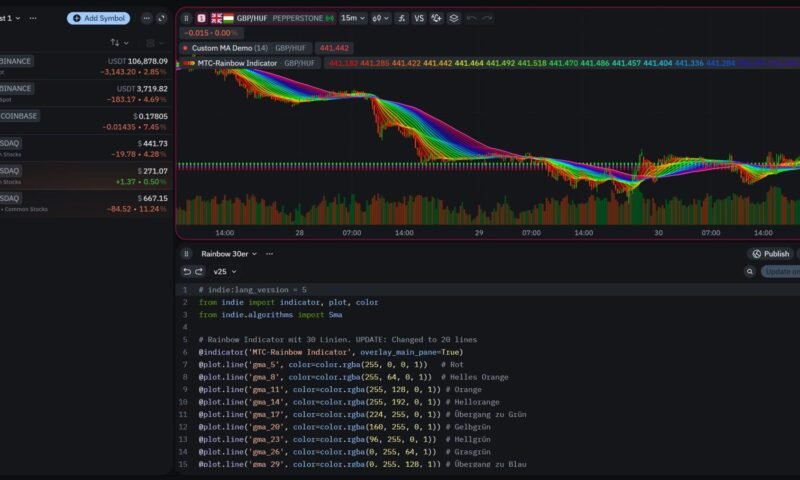
Task: Click the 441.442 Custom MA value
Action: click(x=334, y=48)
